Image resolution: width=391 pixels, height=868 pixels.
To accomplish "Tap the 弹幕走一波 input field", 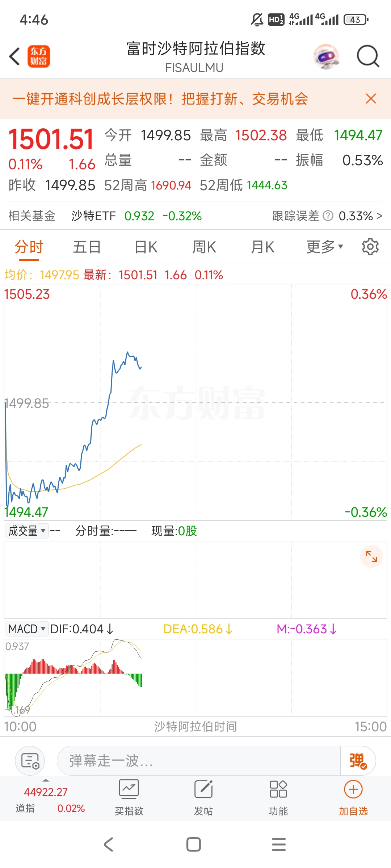I will coord(198,761).
